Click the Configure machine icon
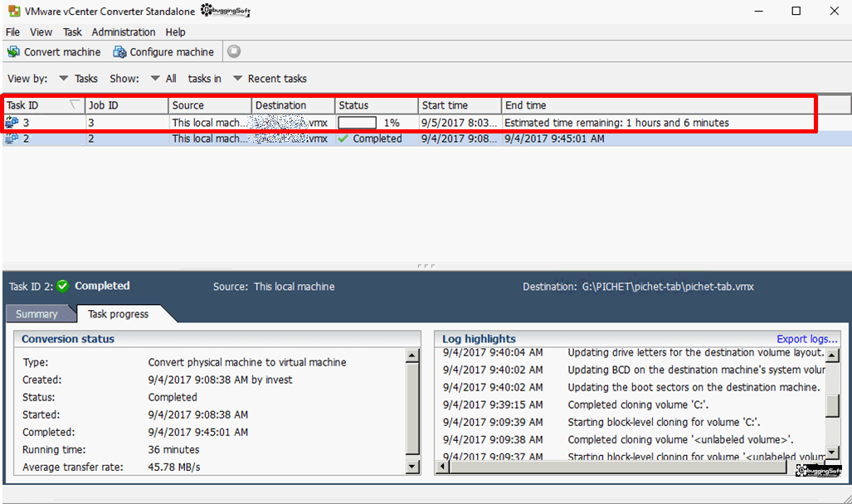The image size is (852, 504). [119, 51]
